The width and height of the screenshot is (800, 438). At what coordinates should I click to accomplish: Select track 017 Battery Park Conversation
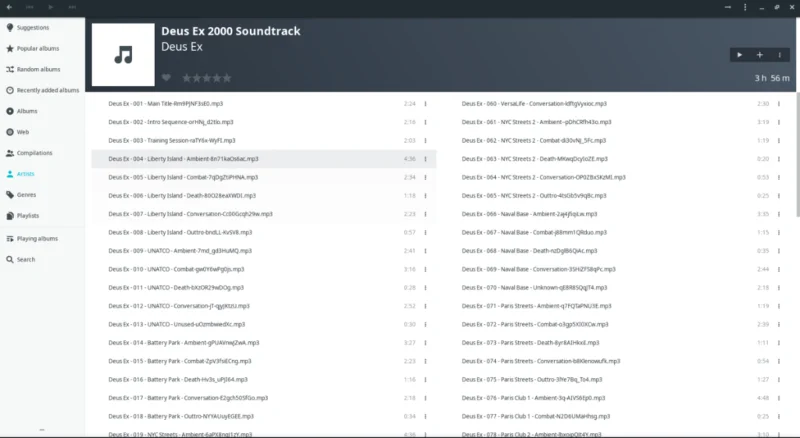[264, 398]
